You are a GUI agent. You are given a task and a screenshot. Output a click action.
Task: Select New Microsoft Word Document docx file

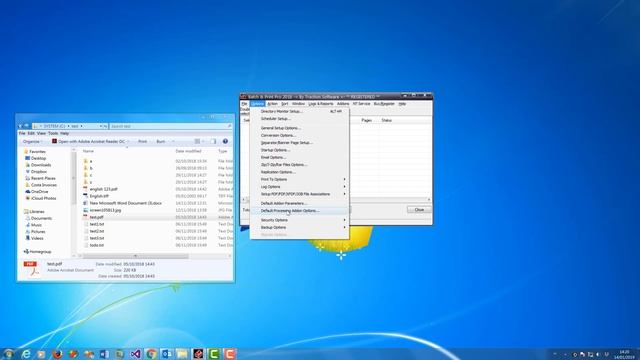click(x=126, y=203)
